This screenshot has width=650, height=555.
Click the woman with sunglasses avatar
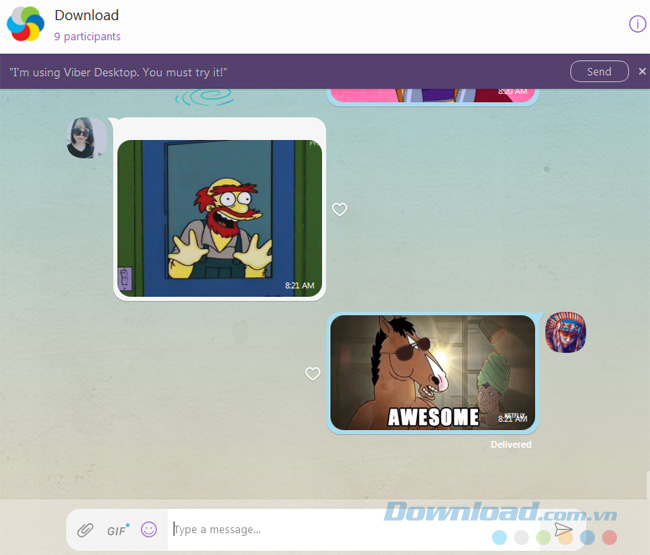[x=87, y=138]
